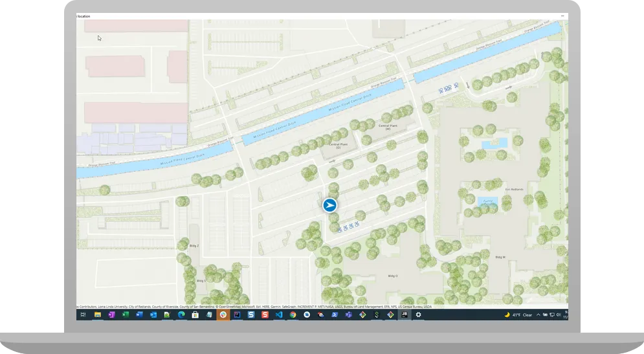Switch to the JB JetBrains app in the taskbar

tap(404, 315)
